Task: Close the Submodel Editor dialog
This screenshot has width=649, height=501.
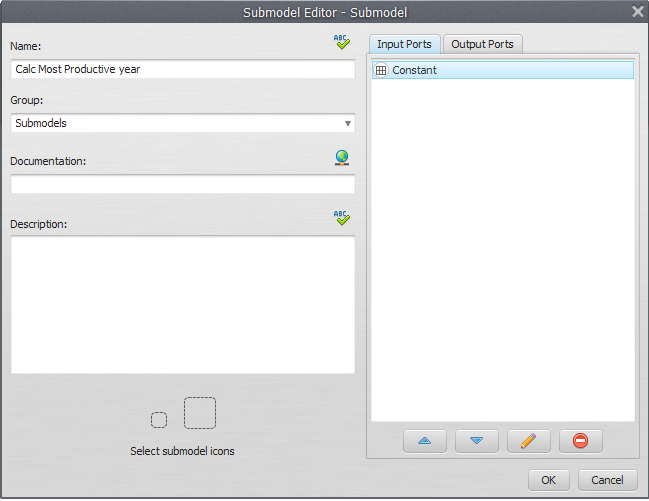Action: [637, 11]
